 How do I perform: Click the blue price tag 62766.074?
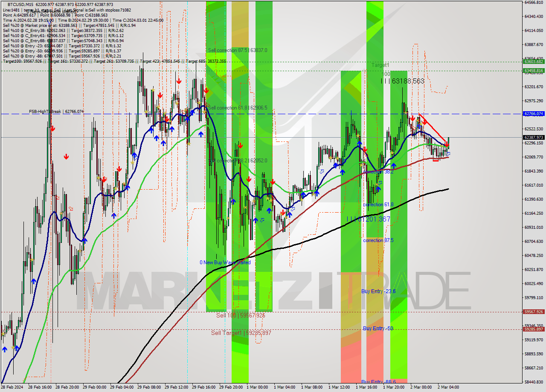coord(533,114)
